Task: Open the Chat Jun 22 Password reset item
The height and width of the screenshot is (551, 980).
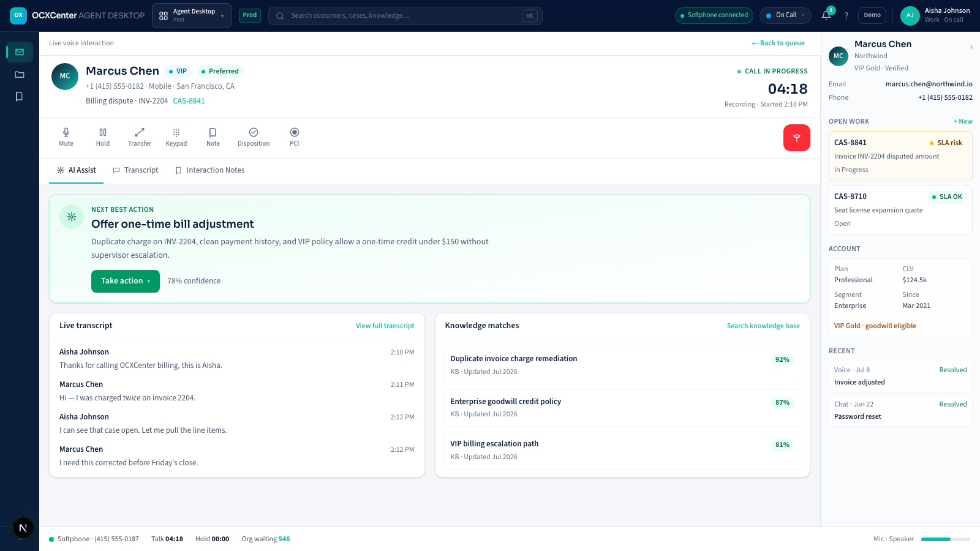Action: coord(900,410)
